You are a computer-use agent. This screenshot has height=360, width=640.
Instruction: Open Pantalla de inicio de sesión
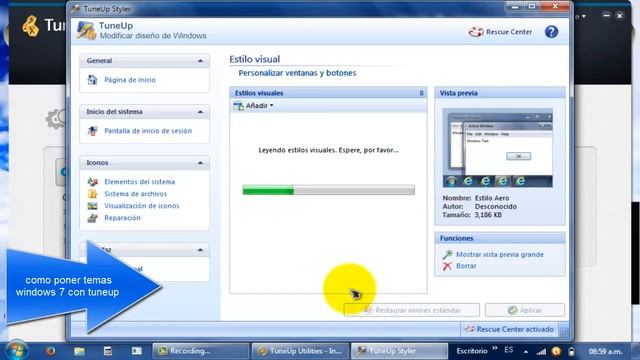[x=148, y=131]
